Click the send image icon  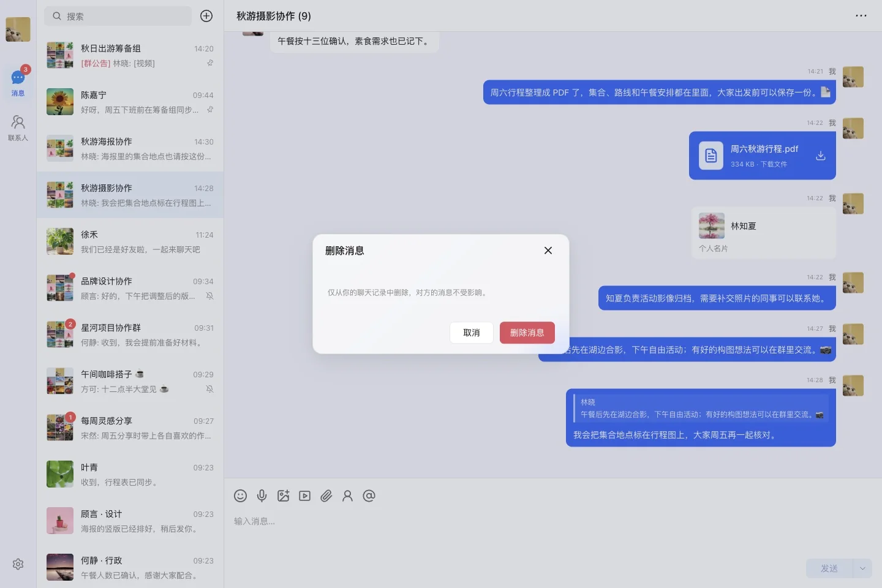(x=283, y=496)
